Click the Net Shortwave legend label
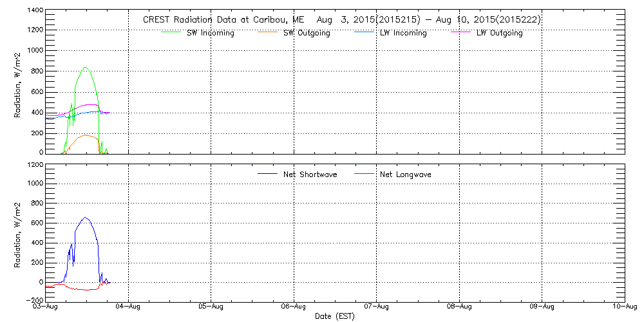Viewport: 644px width, 322px height. 312,175
